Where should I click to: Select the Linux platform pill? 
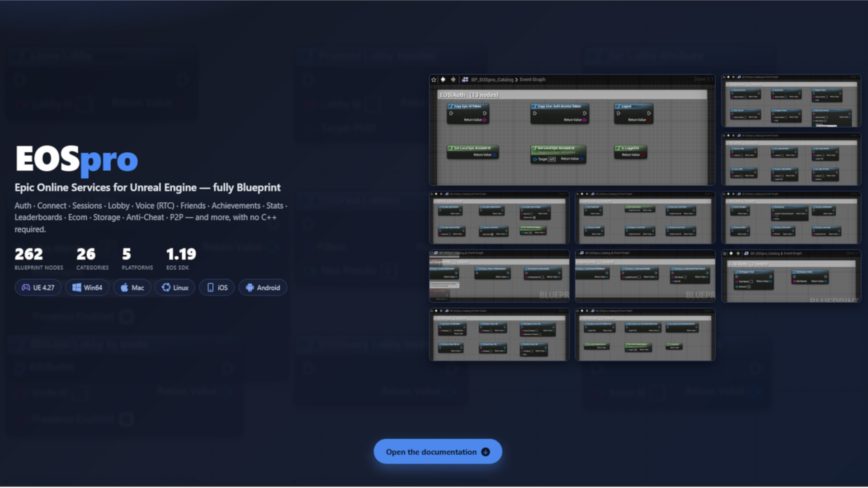coord(175,287)
